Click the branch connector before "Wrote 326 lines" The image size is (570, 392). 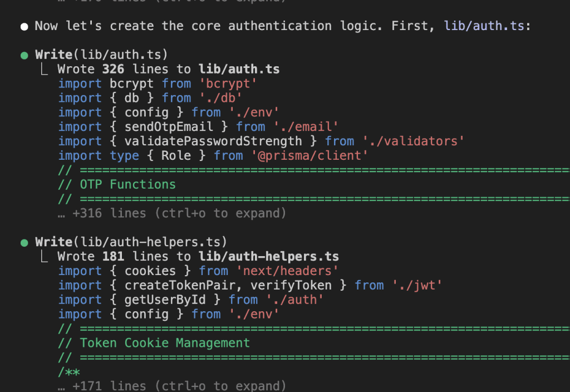[x=43, y=69]
